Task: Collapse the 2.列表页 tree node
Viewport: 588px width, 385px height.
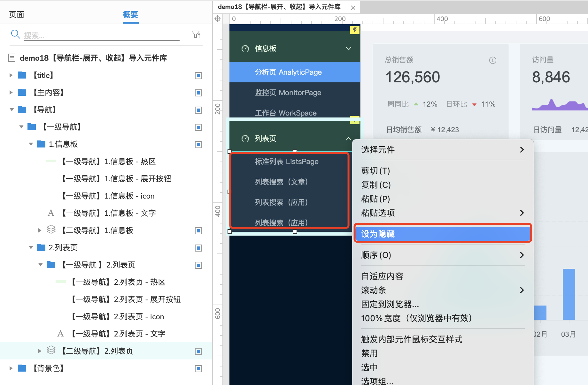Action: 31,248
